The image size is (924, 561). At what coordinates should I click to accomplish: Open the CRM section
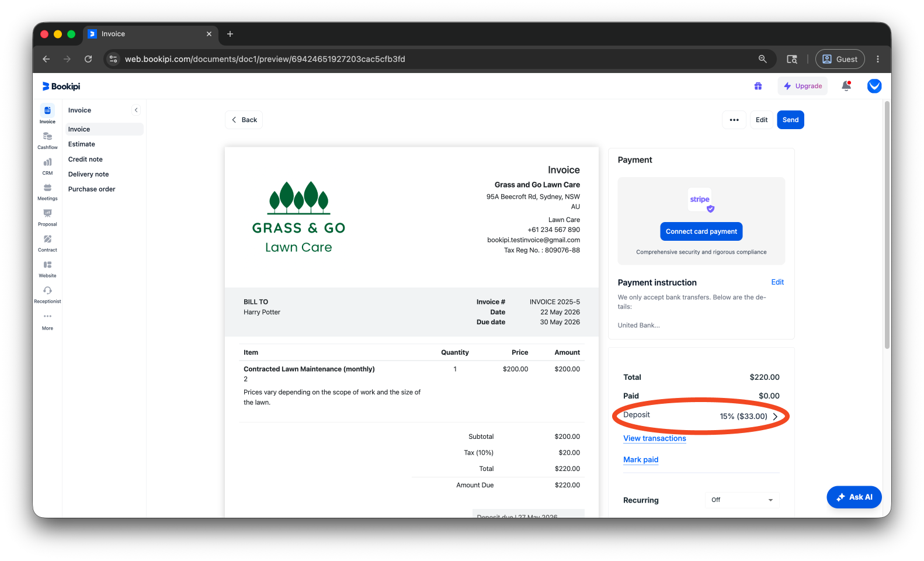tap(47, 166)
